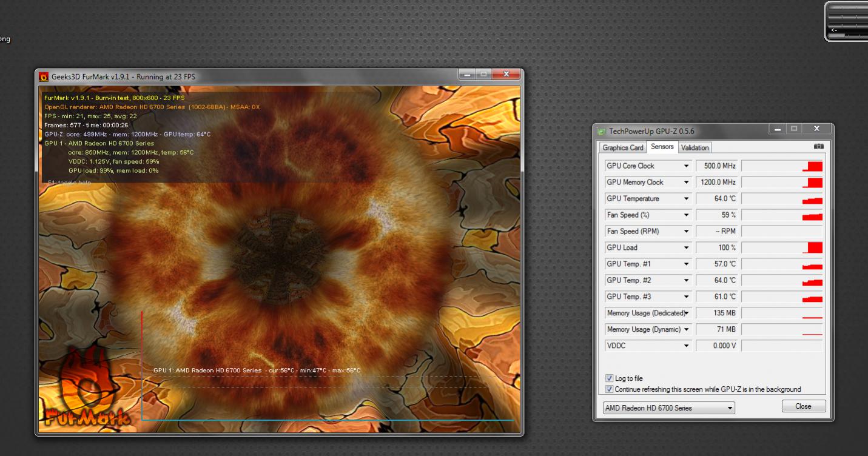The width and height of the screenshot is (868, 456).
Task: Click the GPU-Z screenshot camera icon
Action: pos(819,147)
